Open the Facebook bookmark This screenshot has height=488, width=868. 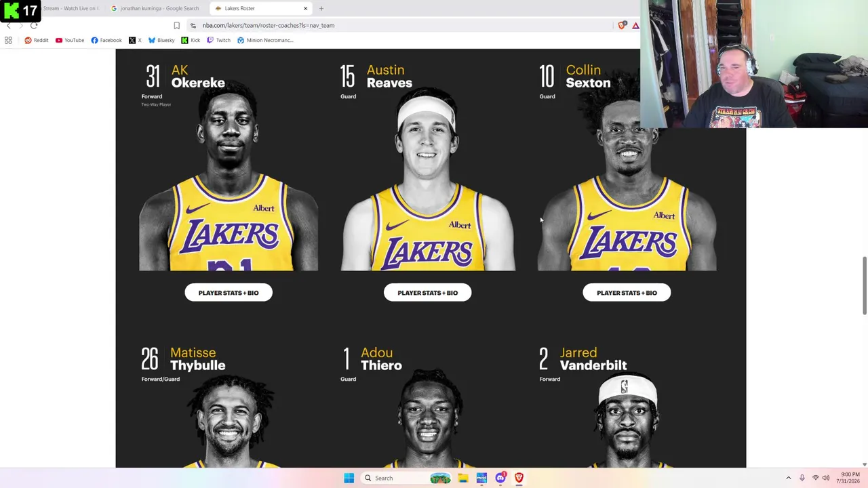(106, 40)
